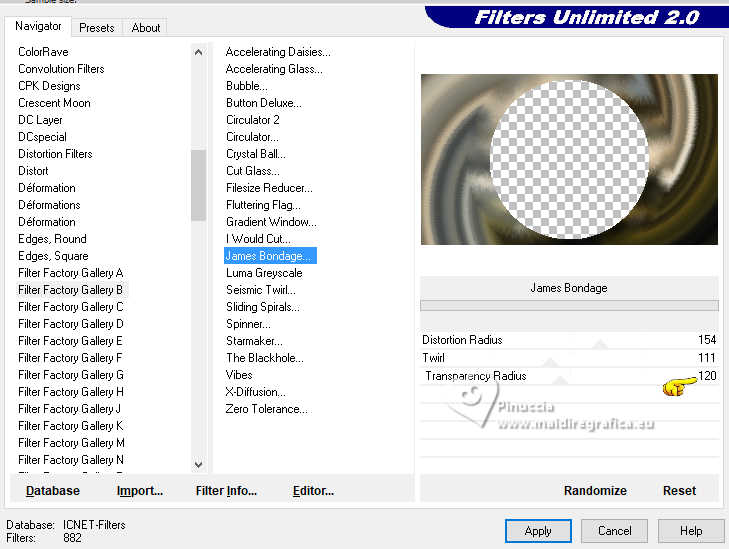This screenshot has height=549, width=729.
Task: Choose Accelerating Daisies... filter
Action: (278, 52)
